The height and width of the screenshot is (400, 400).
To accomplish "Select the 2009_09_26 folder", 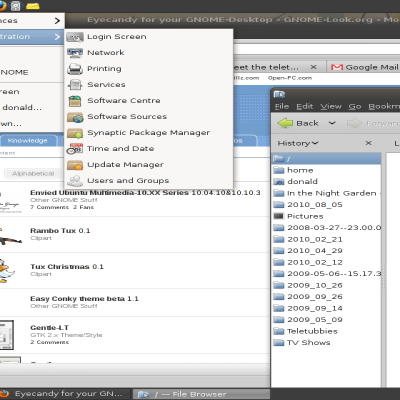I will 326,297.
